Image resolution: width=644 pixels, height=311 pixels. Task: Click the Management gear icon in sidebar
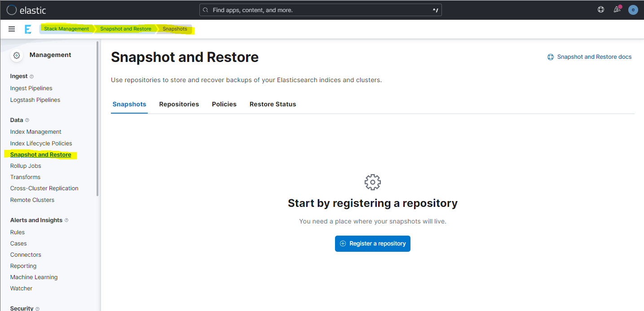tap(17, 55)
